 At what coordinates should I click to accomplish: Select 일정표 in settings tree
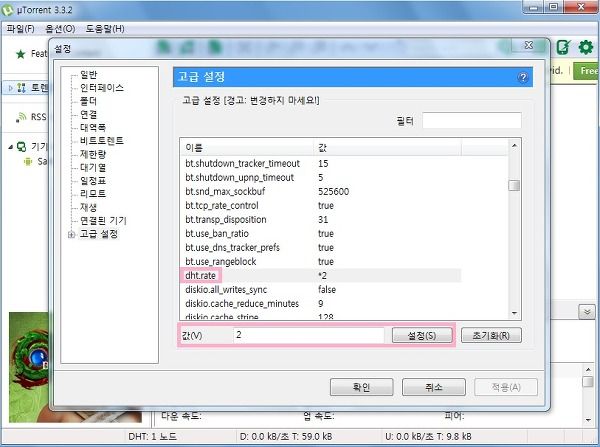[x=93, y=181]
